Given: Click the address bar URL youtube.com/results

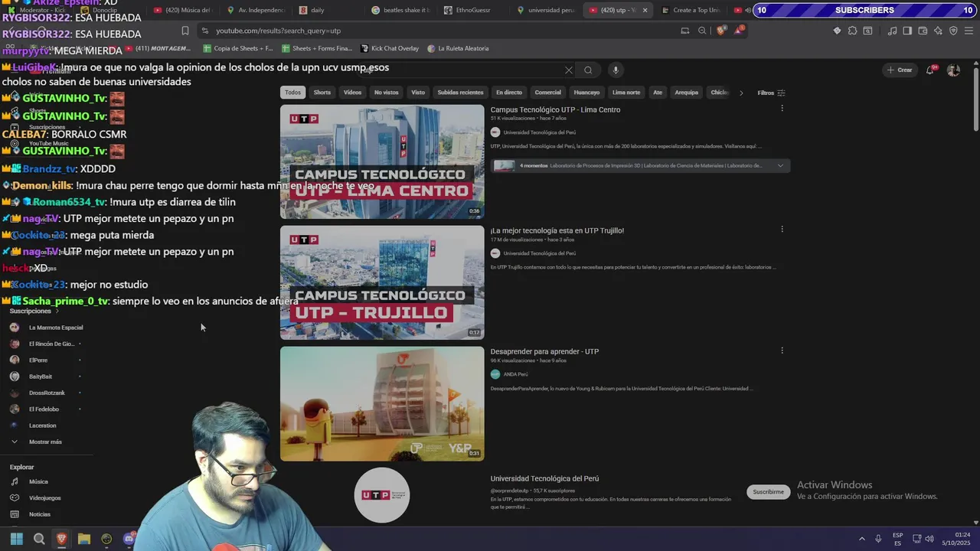Looking at the screenshot, I should coord(278,31).
